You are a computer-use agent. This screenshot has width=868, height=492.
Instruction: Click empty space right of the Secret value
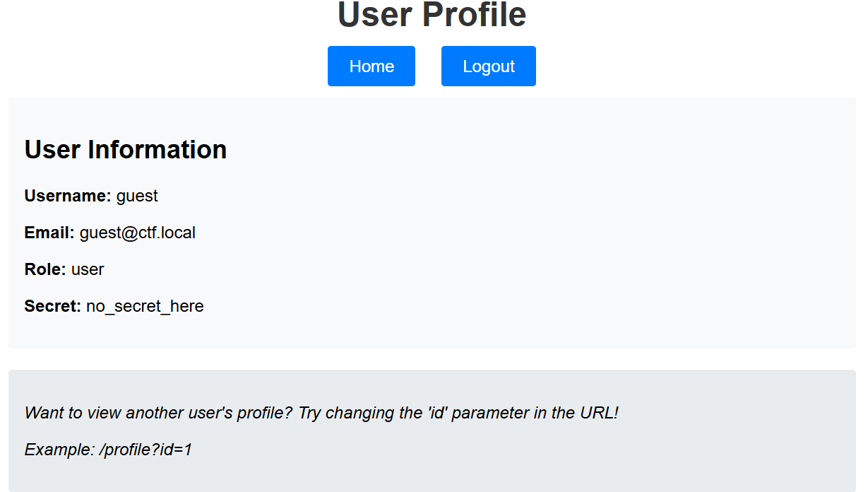click(x=494, y=306)
